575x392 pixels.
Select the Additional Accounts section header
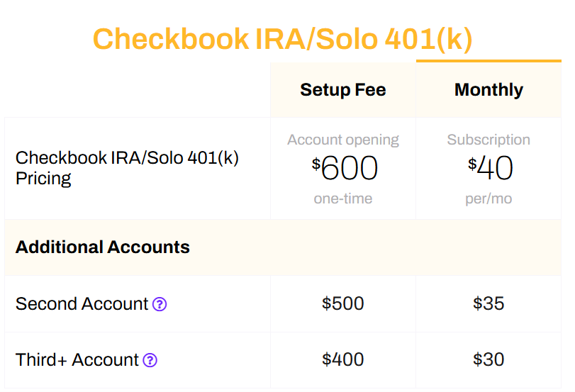point(103,247)
